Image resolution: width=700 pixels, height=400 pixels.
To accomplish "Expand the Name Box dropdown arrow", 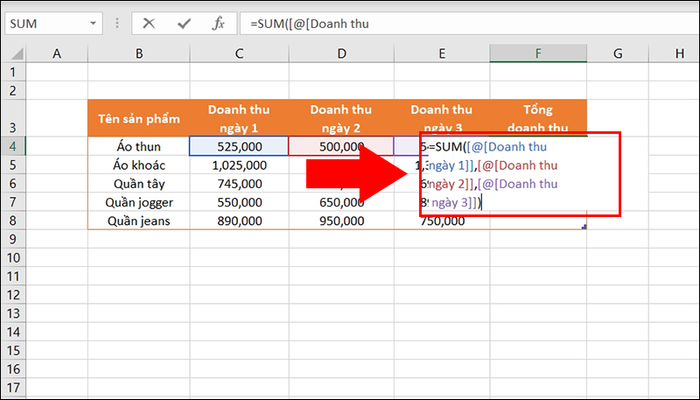I will [93, 23].
